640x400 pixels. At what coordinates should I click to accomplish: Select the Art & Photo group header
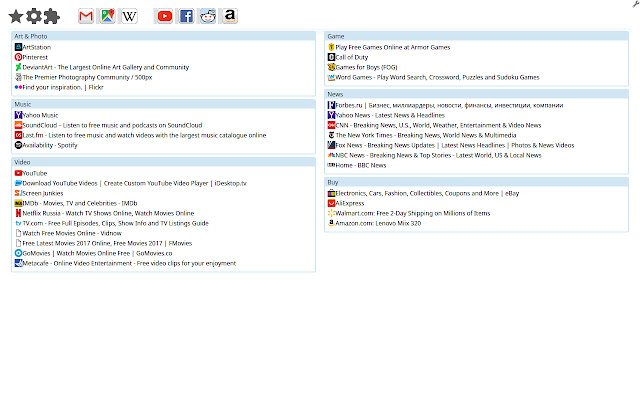(x=163, y=36)
